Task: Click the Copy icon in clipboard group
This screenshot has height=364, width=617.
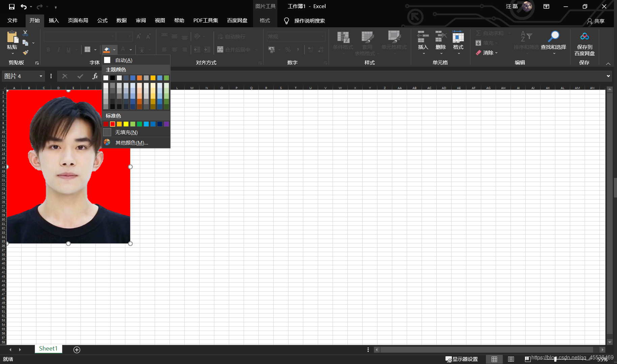Action: click(x=25, y=42)
